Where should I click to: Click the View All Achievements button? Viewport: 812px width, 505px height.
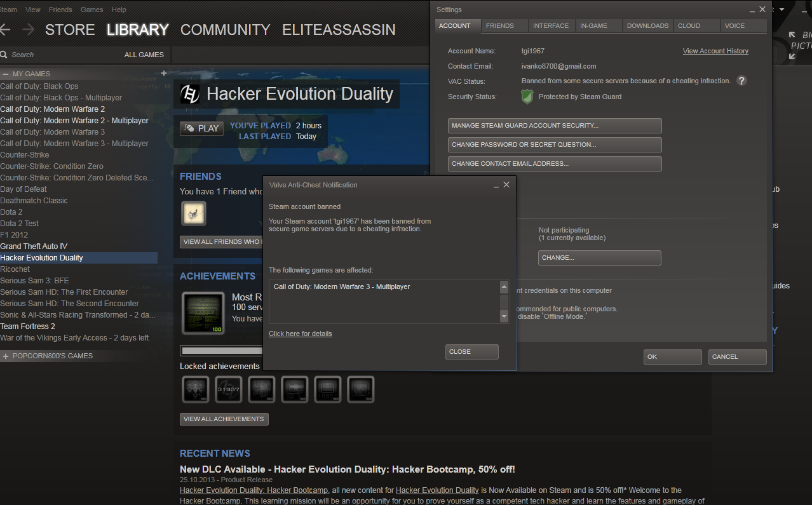(224, 419)
